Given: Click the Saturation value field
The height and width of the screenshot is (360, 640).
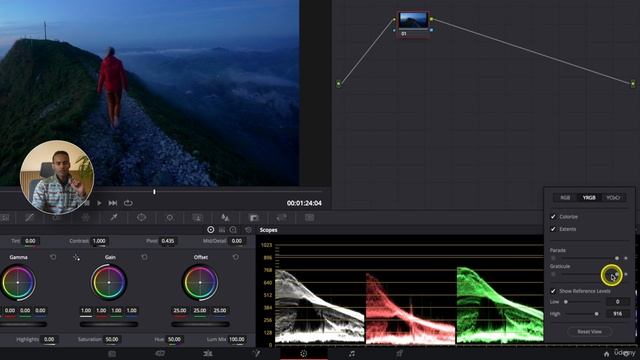Looking at the screenshot, I should coord(112,339).
